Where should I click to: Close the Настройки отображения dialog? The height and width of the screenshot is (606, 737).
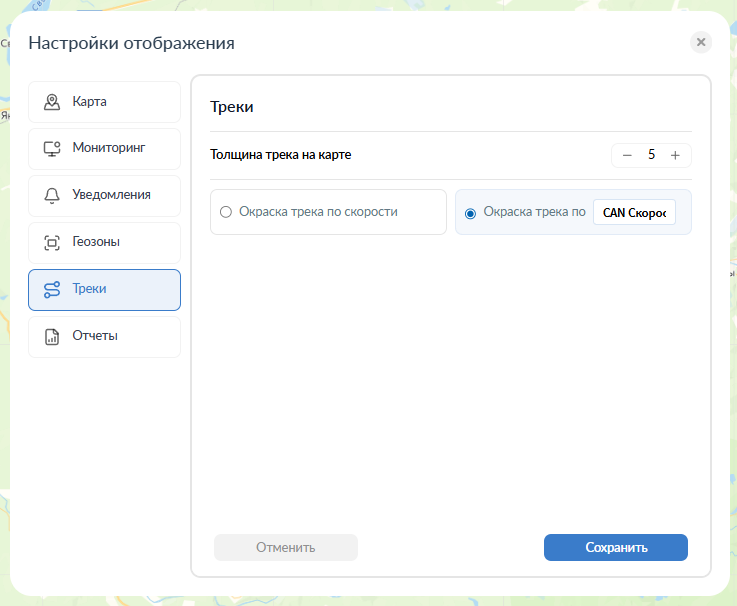701,42
